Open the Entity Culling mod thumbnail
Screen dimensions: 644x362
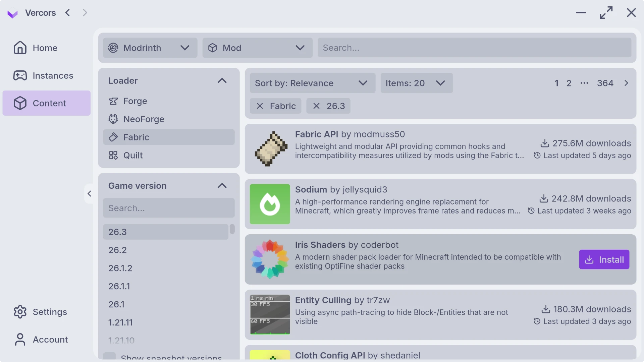tap(270, 315)
